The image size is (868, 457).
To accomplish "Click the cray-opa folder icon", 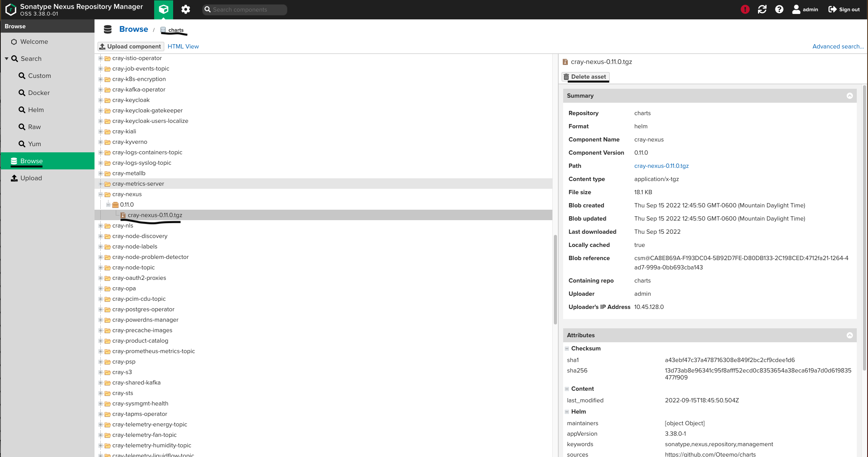I will [108, 288].
